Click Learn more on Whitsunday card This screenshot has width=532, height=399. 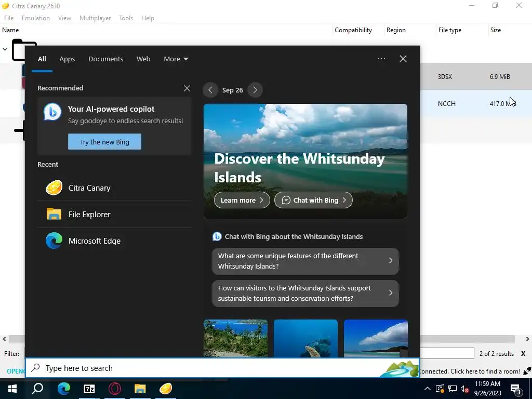(242, 200)
